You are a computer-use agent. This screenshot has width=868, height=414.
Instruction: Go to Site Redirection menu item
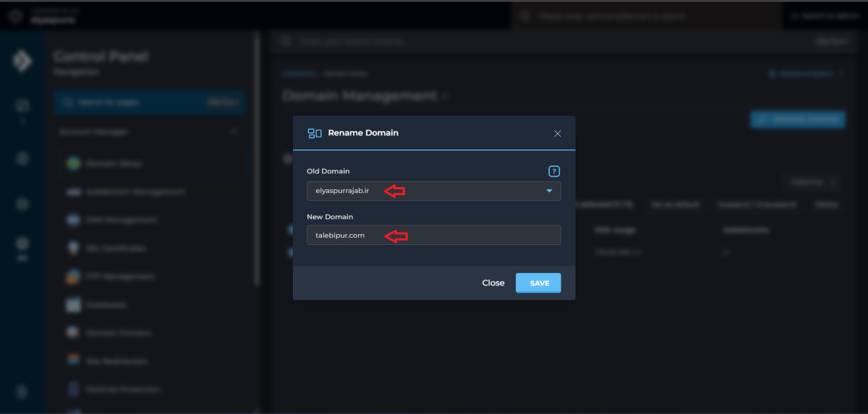(116, 361)
